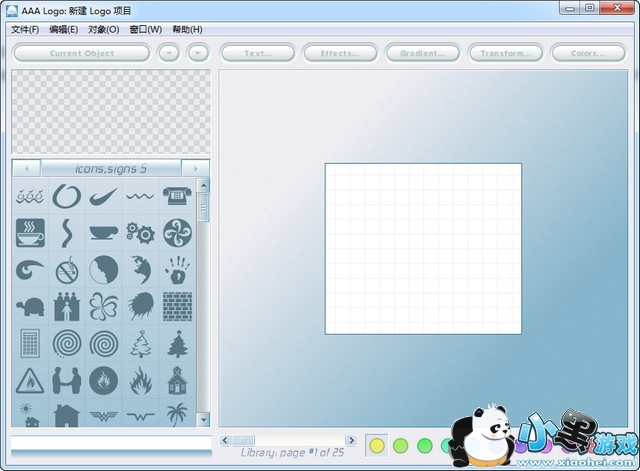Select the outlined Christmas tree icon

(140, 344)
